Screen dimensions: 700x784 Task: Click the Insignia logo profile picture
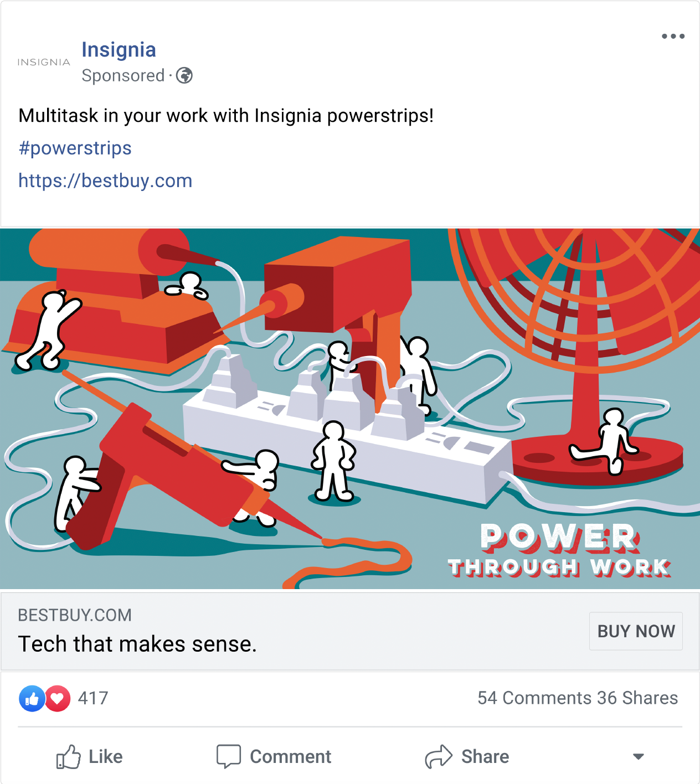pos(44,62)
